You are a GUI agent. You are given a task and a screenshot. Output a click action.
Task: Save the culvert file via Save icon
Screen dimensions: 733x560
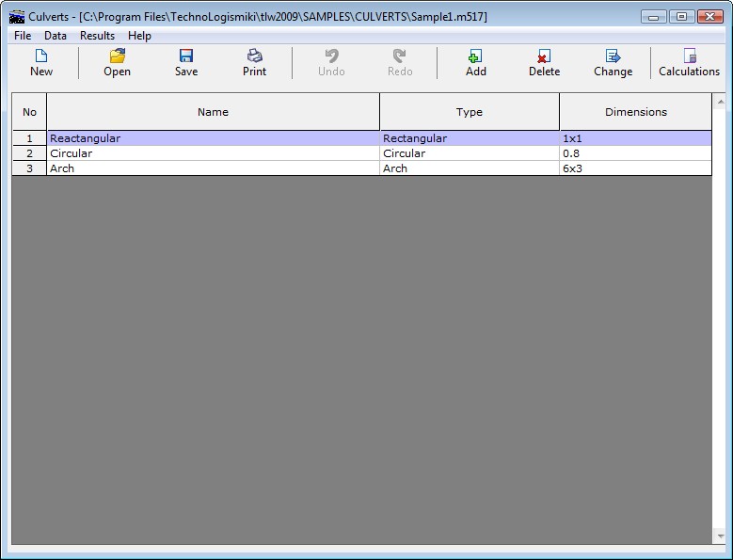click(x=186, y=62)
